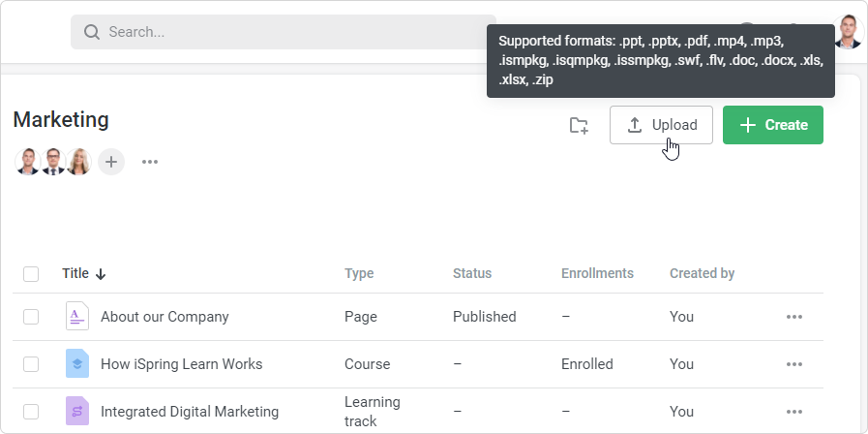Click the Course icon for How iSpring Learn Works
Image resolution: width=868 pixels, height=434 pixels.
77,364
